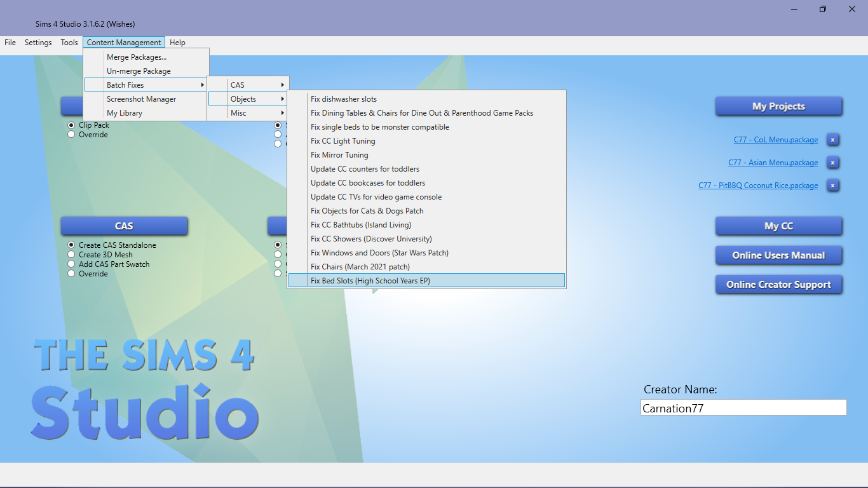Image resolution: width=868 pixels, height=488 pixels.
Task: Select Update CC TVs for video game console
Action: pyautogui.click(x=426, y=197)
